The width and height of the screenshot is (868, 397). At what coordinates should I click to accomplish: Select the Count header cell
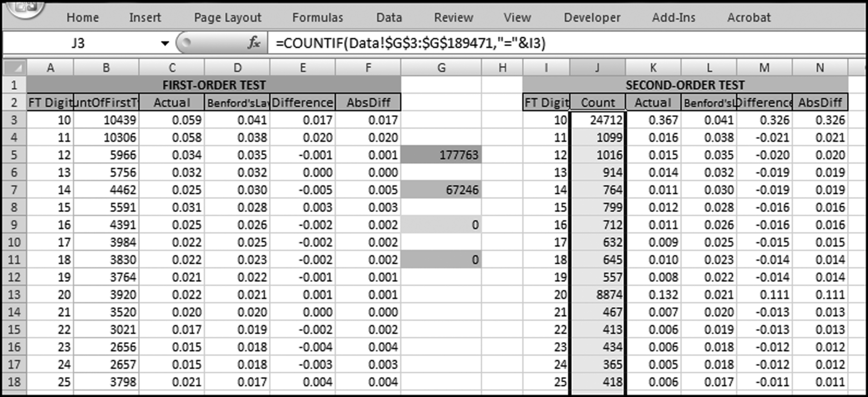[597, 102]
